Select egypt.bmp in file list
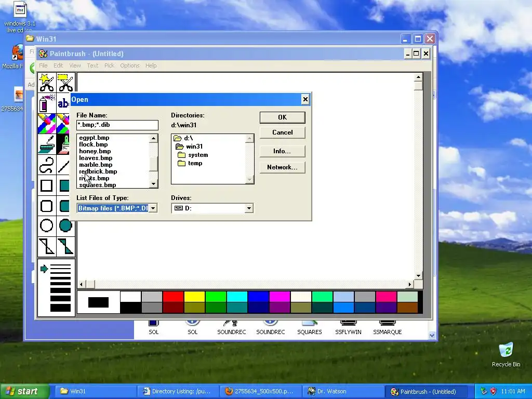This screenshot has height=399, width=532. click(95, 138)
